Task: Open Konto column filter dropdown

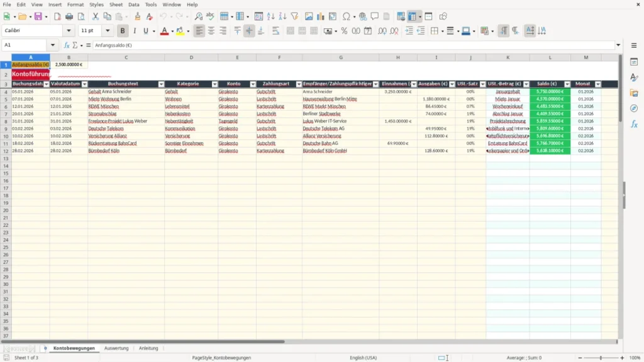Action: coord(253,84)
